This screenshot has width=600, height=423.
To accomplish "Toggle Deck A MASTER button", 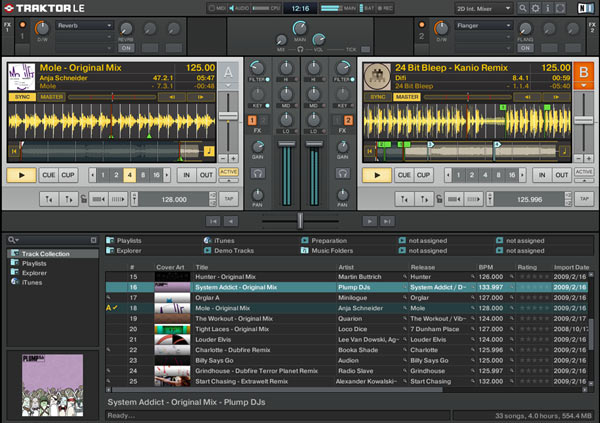I will coord(52,97).
